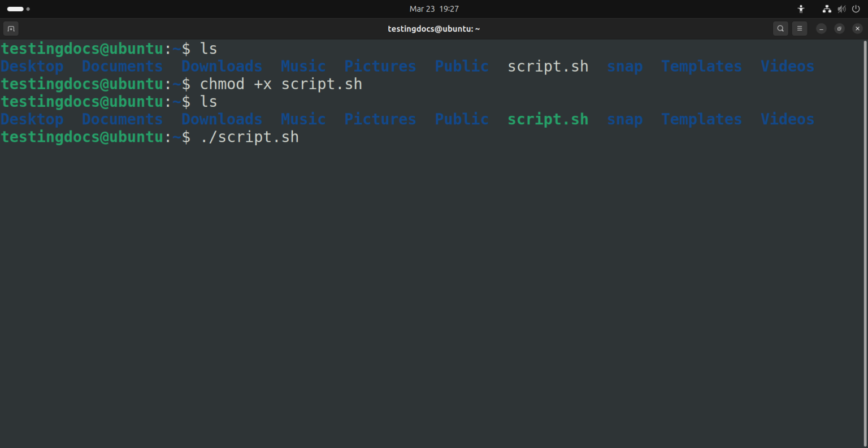Open the calendar from the Mar 23 clock

433,9
